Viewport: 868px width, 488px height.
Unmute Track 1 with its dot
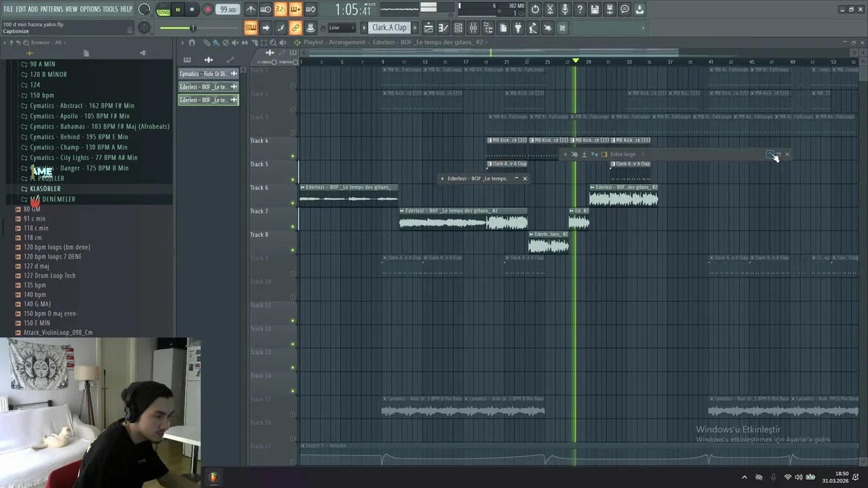pos(293,85)
